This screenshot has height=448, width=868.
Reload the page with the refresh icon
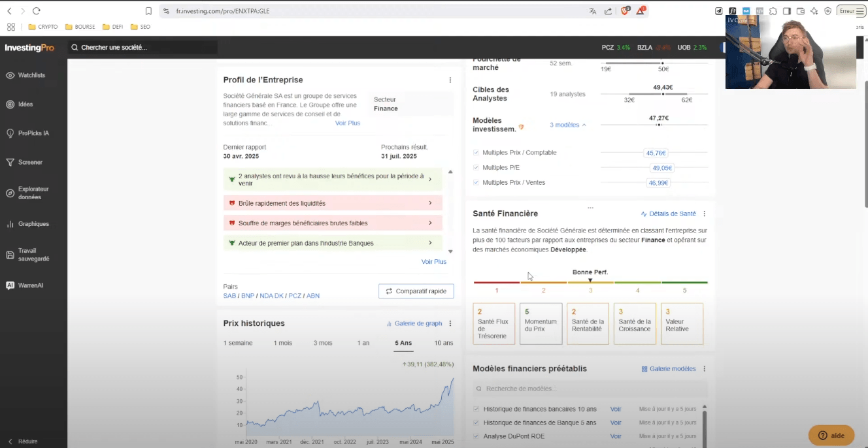coord(36,11)
